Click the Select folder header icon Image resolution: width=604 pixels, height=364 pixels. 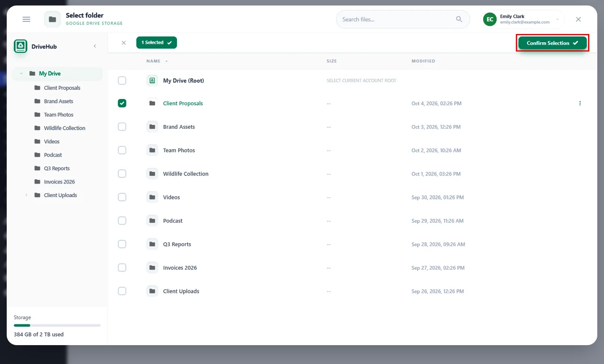point(52,19)
